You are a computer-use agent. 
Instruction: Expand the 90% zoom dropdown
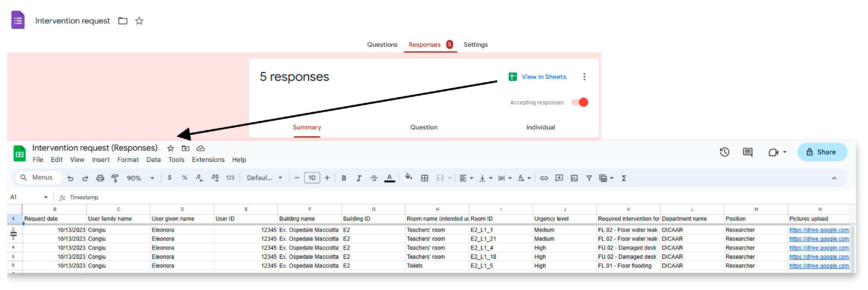tap(152, 178)
